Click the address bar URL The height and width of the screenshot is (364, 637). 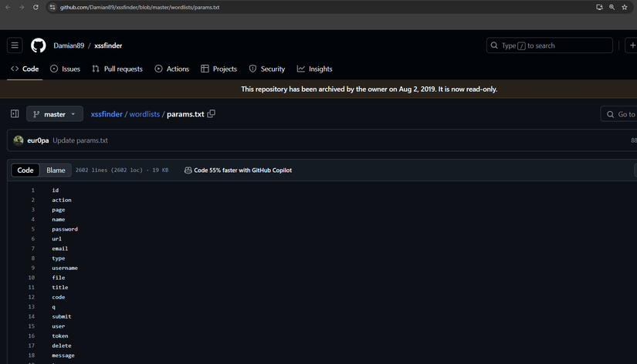pyautogui.click(x=140, y=7)
